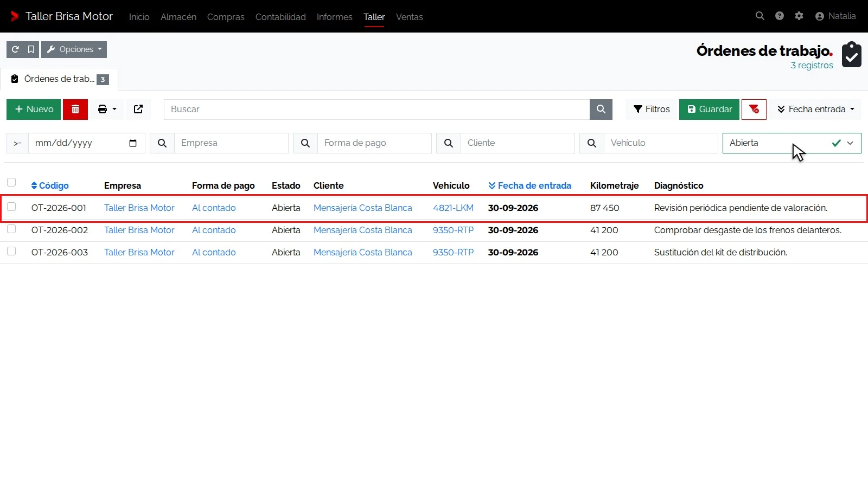Open the Natalia user menu

(835, 16)
